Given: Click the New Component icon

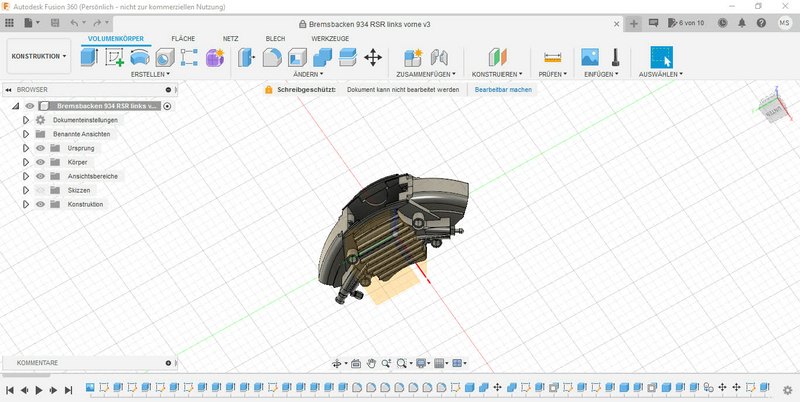Looking at the screenshot, I should (413, 57).
